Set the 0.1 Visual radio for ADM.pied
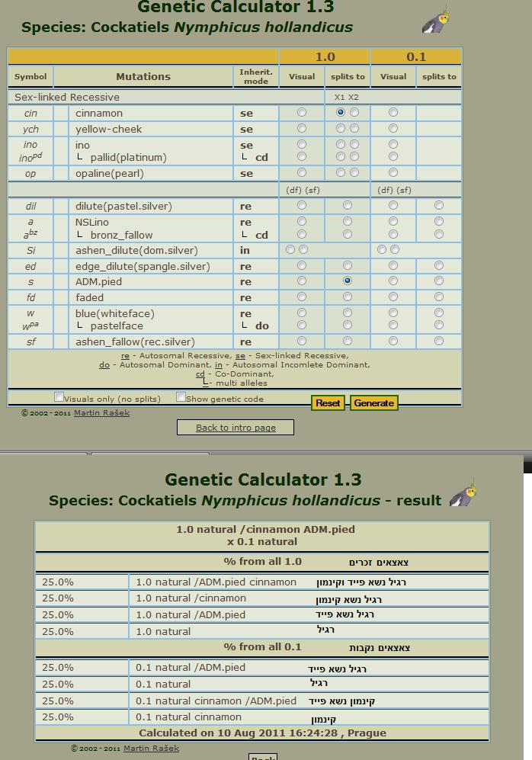This screenshot has width=532, height=760. pos(393,281)
